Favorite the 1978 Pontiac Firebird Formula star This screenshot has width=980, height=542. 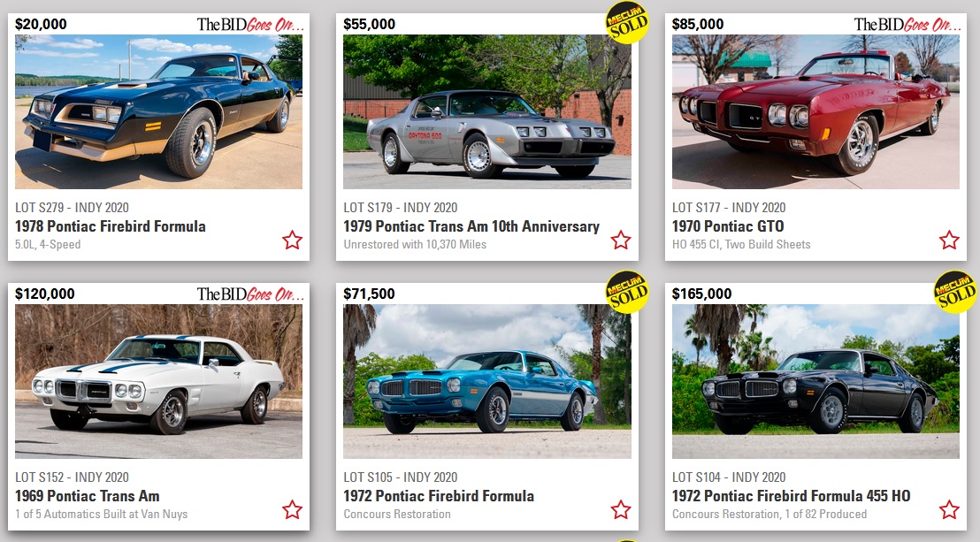292,240
